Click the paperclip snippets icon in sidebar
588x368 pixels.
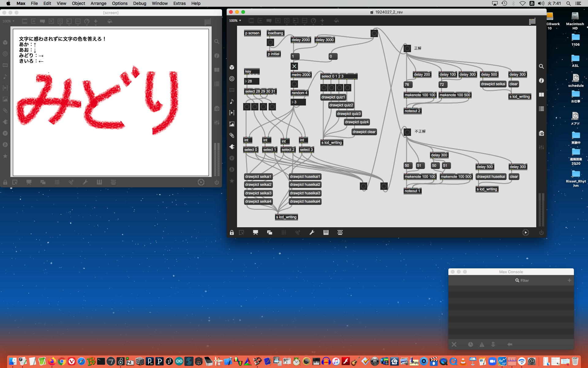click(x=232, y=136)
